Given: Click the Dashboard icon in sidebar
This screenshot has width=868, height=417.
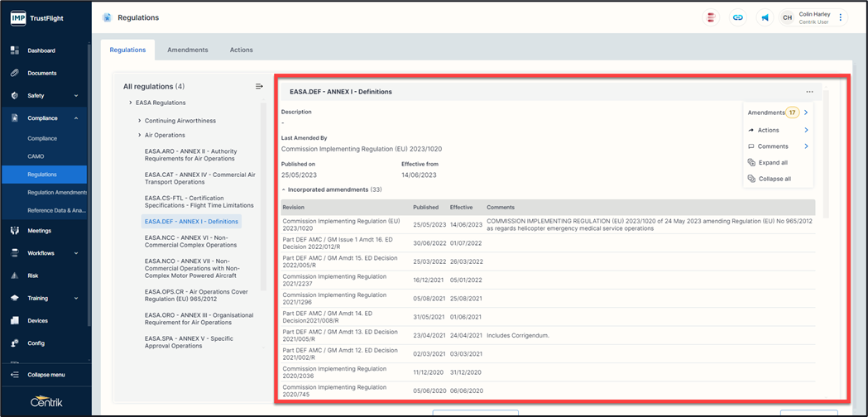Looking at the screenshot, I should click(x=15, y=50).
